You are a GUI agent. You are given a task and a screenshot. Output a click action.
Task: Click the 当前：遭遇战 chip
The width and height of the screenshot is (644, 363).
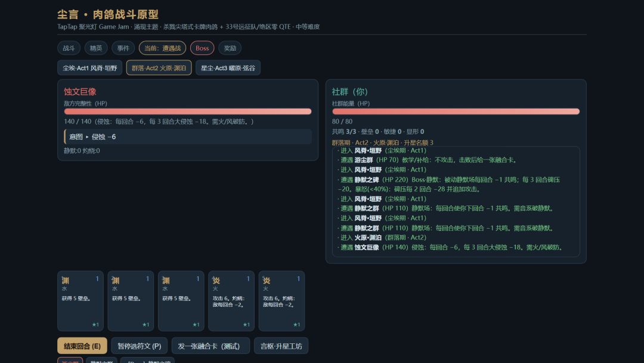click(162, 48)
